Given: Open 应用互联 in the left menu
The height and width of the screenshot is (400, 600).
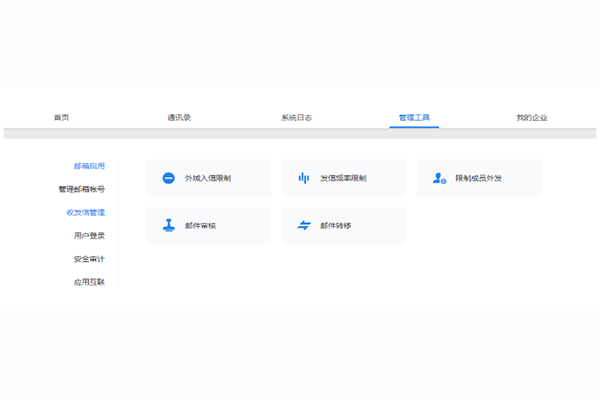Looking at the screenshot, I should pos(89,282).
